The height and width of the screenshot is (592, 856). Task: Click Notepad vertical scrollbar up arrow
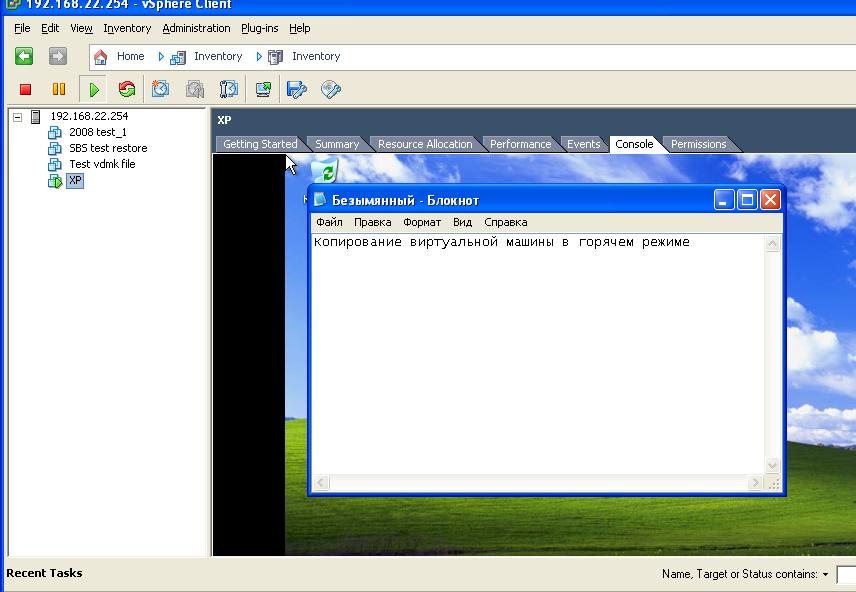(x=772, y=243)
